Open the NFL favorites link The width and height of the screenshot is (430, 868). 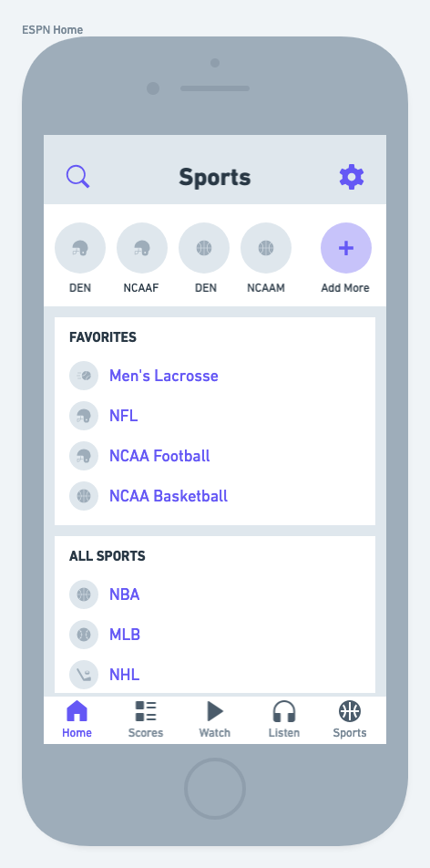[123, 416]
